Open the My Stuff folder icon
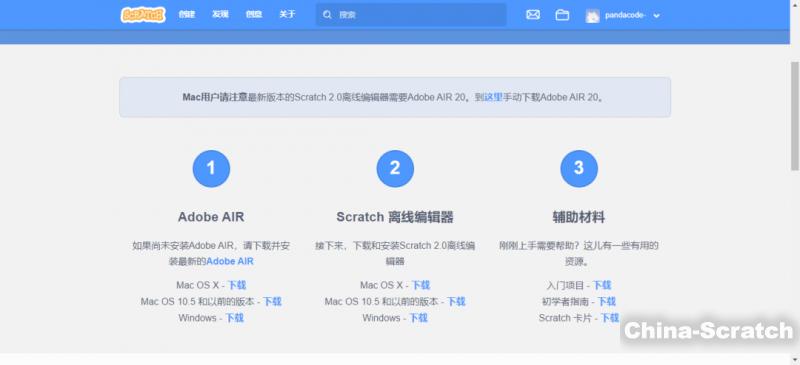This screenshot has width=800, height=365. tap(562, 15)
